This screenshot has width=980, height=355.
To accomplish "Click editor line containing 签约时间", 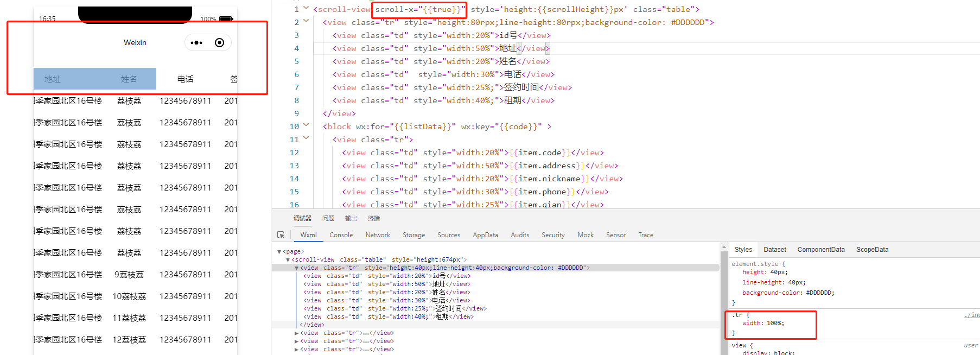I will pos(452,87).
